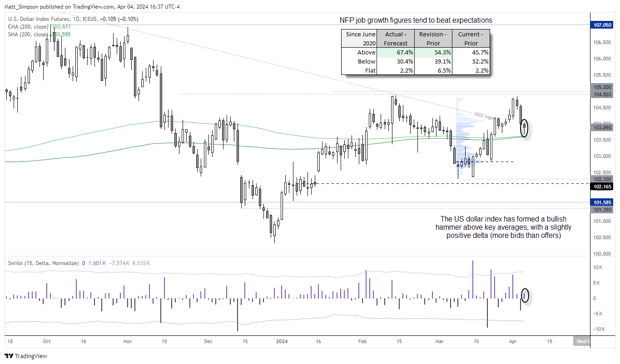
Task: Click the 'Above' row label in table
Action: click(367, 52)
